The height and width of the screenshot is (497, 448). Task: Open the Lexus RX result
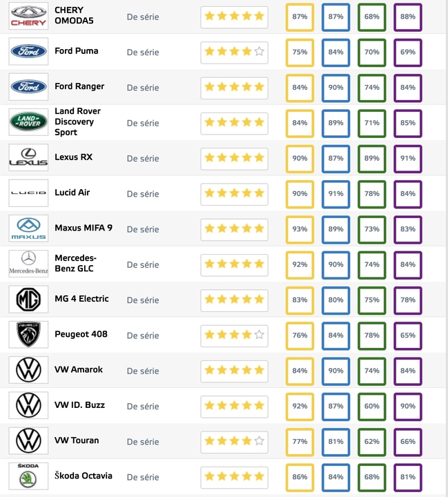point(73,157)
